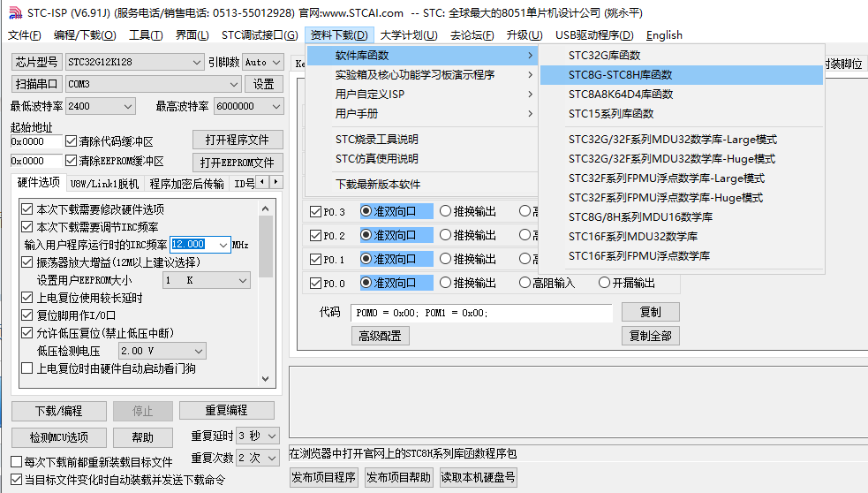Select 准双向口 for P0.1
Screen dimensions: 868x493
click(366, 259)
